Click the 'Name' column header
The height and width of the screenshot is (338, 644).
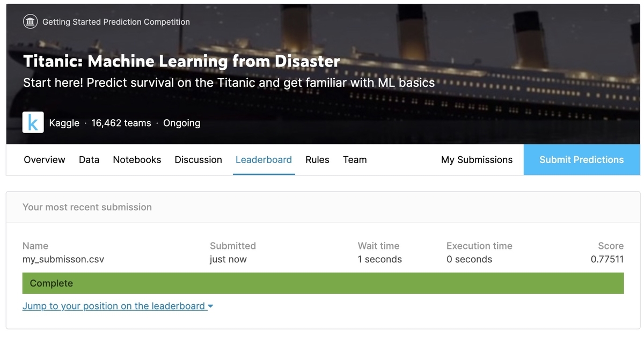[35, 246]
